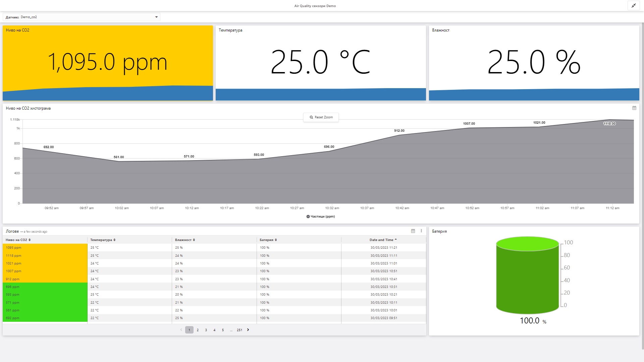Sort logs by Температура column arrows
Screen dimensions: 644x362
(x=114, y=240)
